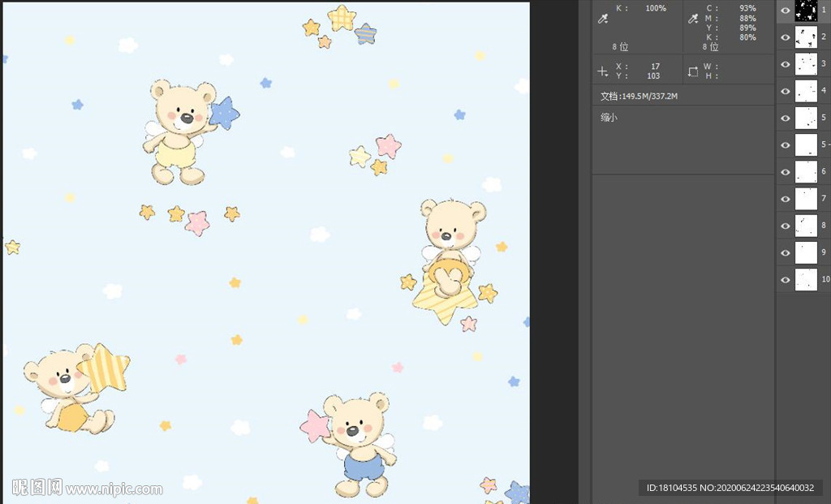Viewport: 831px width, 504px height.
Task: Toggle the eye icon for layer 4
Action: pyautogui.click(x=786, y=91)
